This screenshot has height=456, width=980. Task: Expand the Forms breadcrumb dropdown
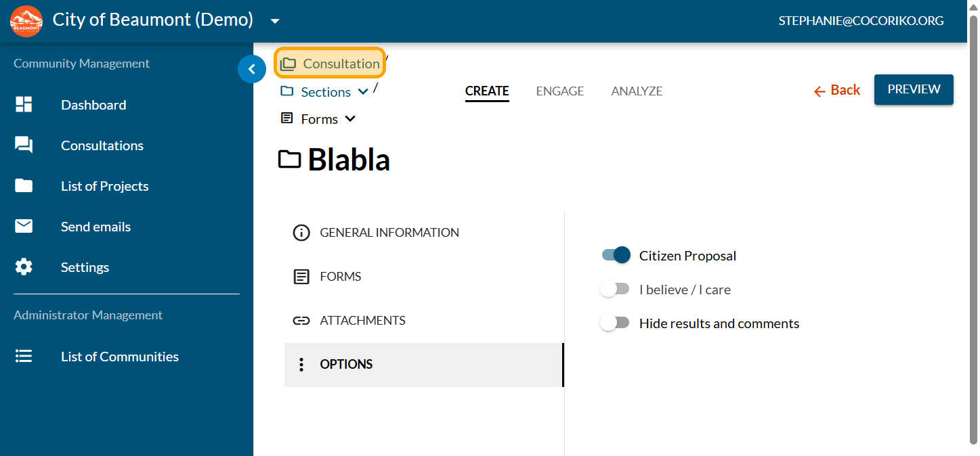point(350,119)
